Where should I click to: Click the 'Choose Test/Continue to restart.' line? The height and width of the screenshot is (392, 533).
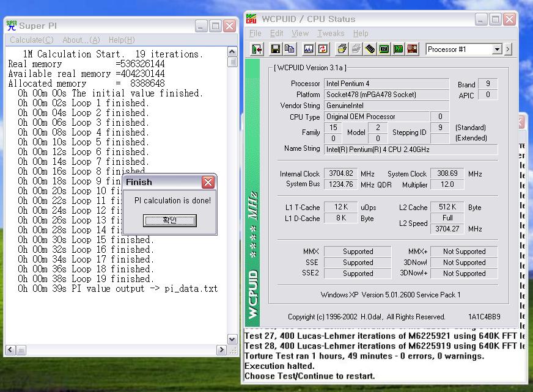click(310, 376)
